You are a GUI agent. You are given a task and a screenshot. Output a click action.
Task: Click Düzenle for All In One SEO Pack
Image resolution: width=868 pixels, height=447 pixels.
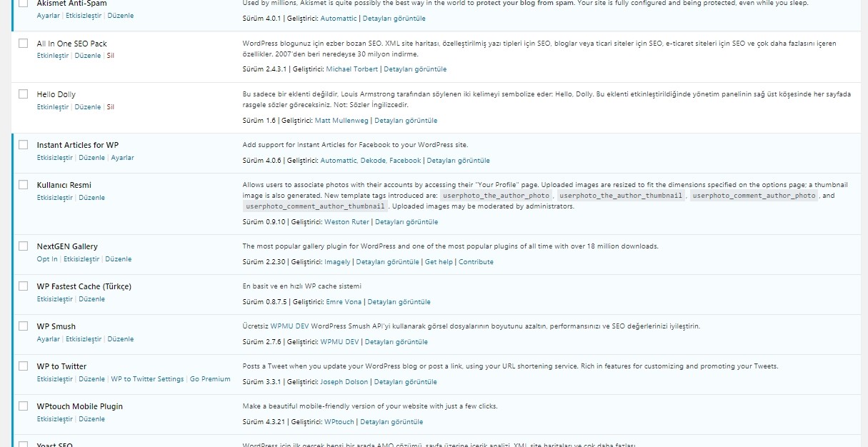tap(88, 56)
